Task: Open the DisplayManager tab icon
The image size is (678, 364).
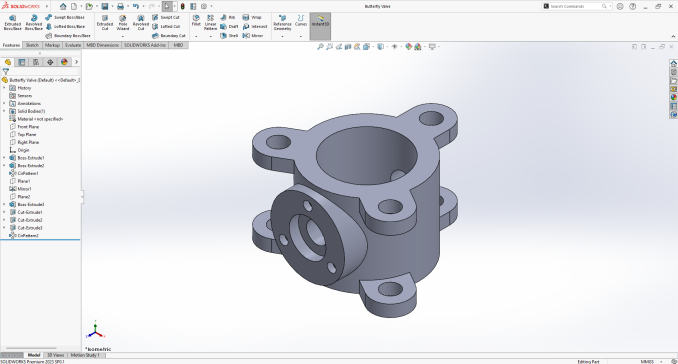Action: point(64,62)
